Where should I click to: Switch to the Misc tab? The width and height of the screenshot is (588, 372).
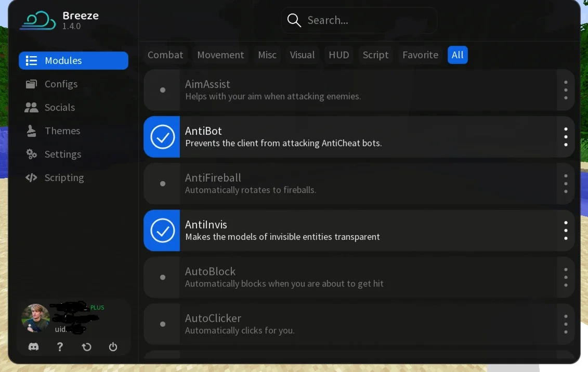point(267,55)
